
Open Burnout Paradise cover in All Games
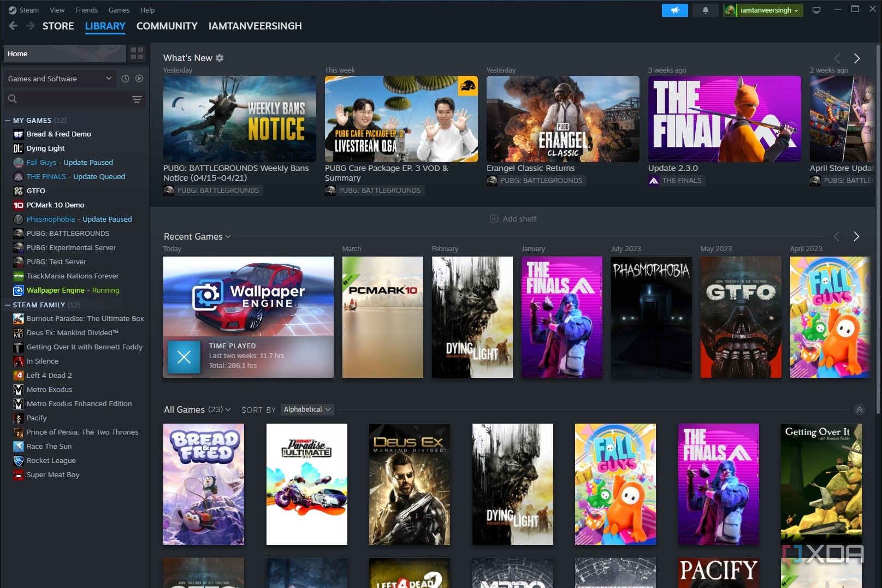pos(306,484)
